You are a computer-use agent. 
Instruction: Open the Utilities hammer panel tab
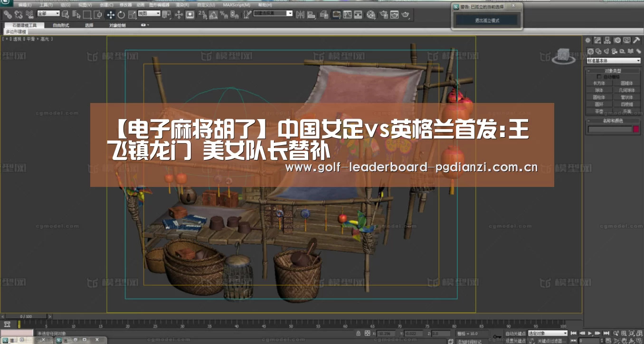pyautogui.click(x=636, y=40)
